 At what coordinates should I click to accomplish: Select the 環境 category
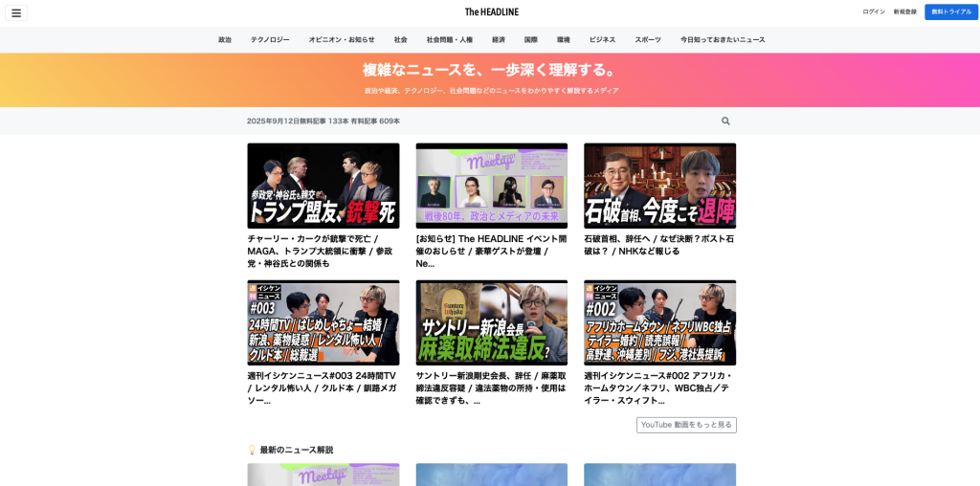[x=563, y=39]
